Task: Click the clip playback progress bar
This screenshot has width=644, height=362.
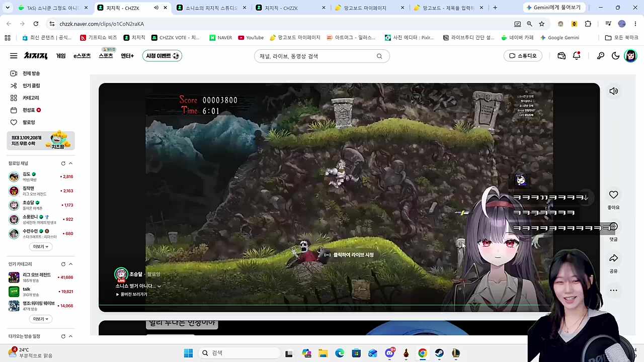Action: tap(325, 305)
